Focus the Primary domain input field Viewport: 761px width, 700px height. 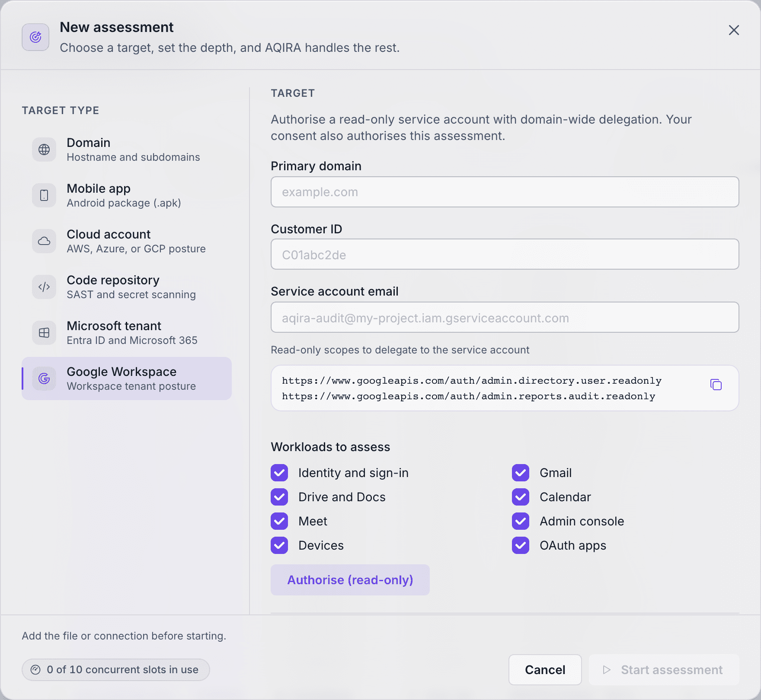(x=505, y=192)
